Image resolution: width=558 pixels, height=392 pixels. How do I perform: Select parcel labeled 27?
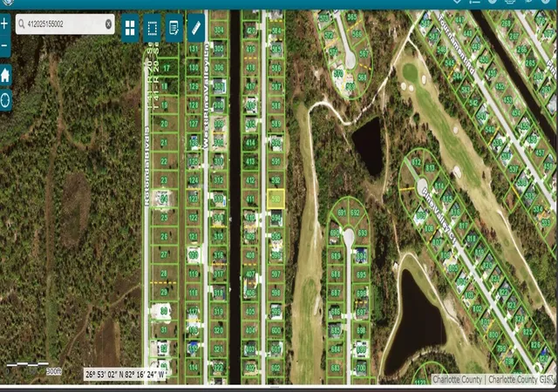pos(164,254)
